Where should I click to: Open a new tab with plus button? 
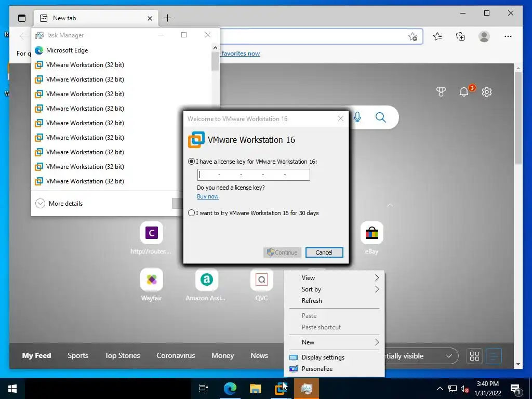(x=167, y=18)
